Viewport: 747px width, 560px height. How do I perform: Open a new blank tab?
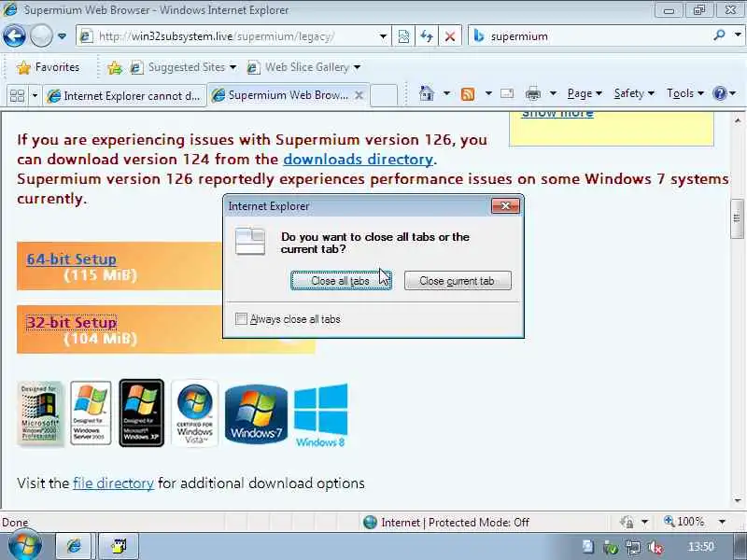pyautogui.click(x=384, y=95)
